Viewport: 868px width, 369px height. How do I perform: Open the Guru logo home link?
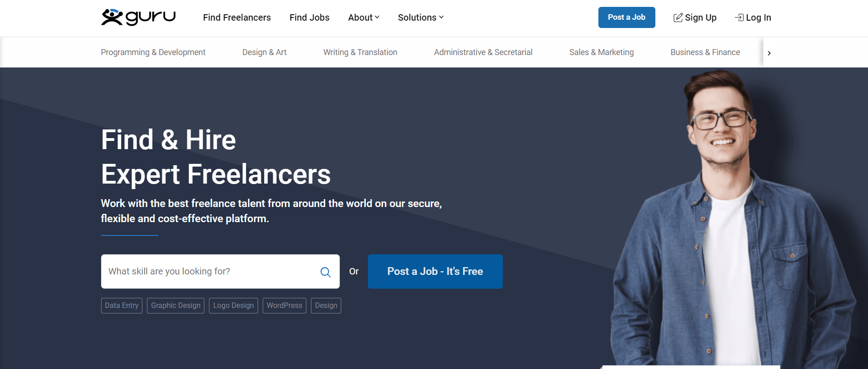138,17
